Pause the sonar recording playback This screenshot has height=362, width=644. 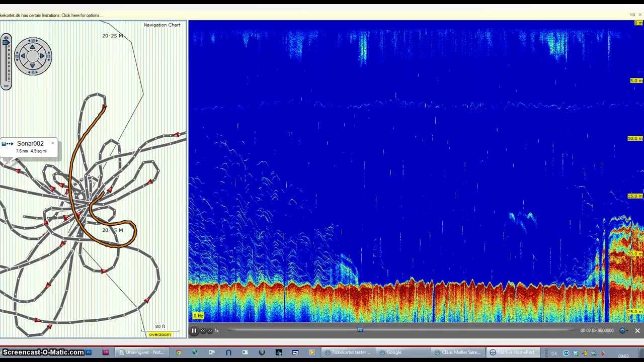pos(194,331)
